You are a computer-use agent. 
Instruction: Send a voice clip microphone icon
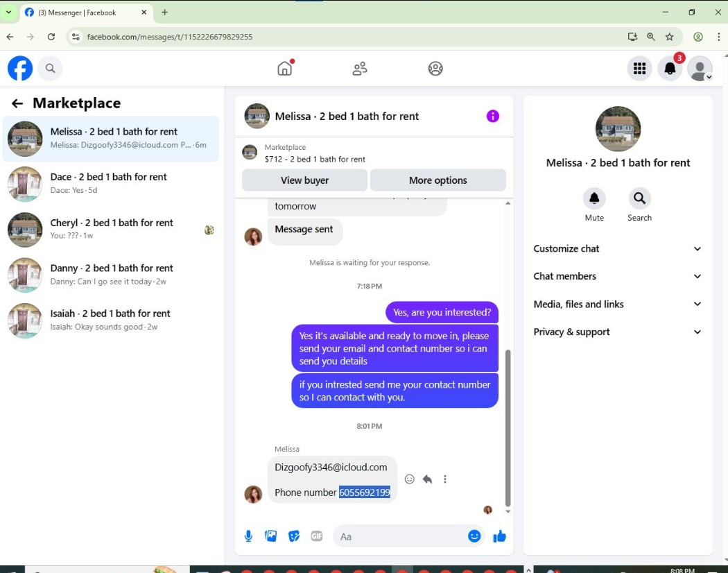248,536
